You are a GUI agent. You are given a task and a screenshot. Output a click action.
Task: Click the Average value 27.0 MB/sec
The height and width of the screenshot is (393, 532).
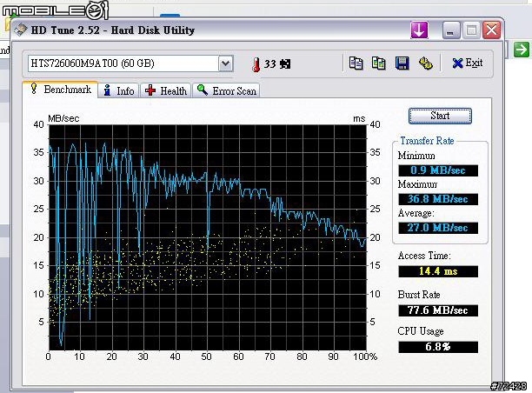438,228
